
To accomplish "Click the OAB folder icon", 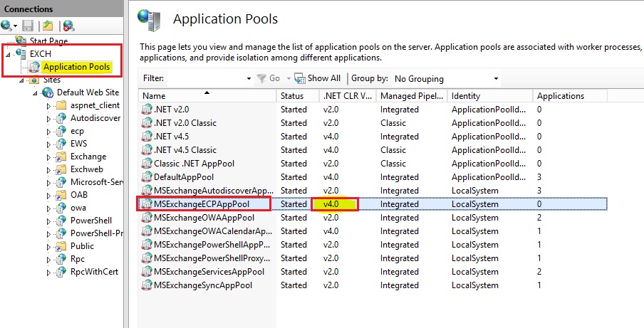I will (61, 195).
